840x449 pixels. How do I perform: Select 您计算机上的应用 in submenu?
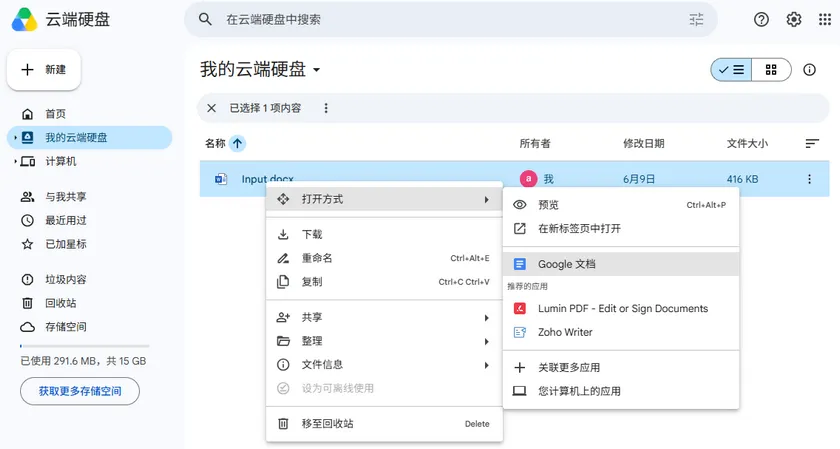[x=621, y=391]
